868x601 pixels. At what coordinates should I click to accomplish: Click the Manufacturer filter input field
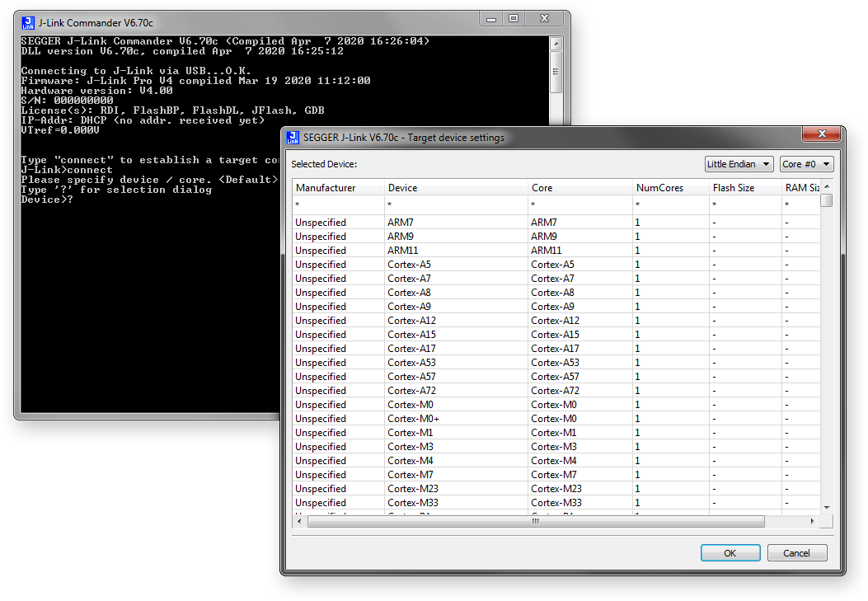coord(336,204)
